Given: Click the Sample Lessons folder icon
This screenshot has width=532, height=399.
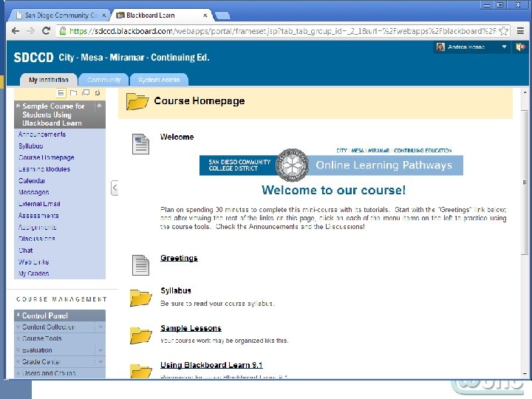Looking at the screenshot, I should (x=140, y=335).
